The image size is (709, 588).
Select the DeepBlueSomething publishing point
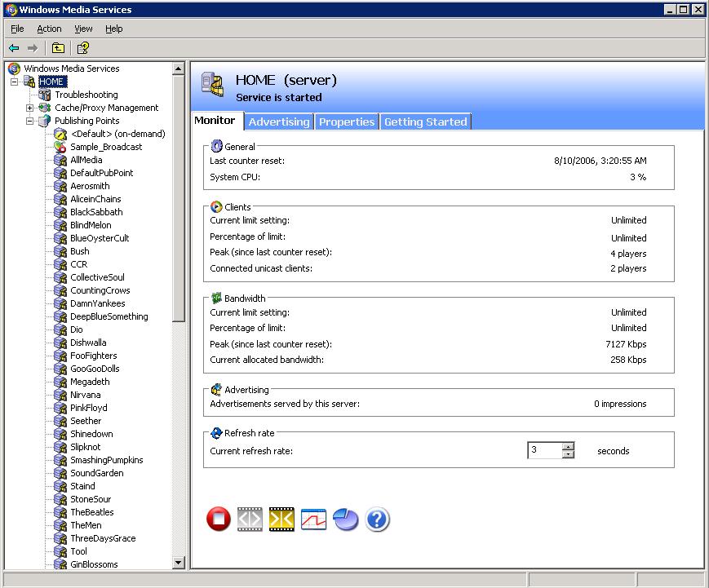pyautogui.click(x=109, y=316)
